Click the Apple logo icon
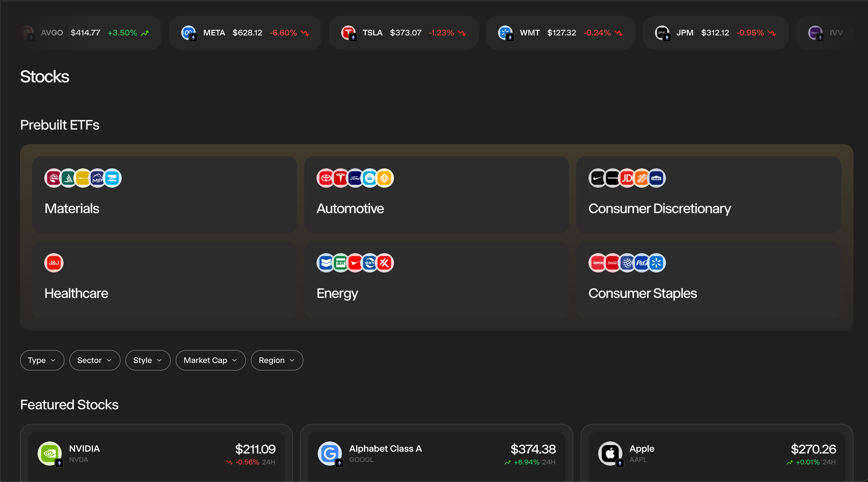 coord(610,453)
